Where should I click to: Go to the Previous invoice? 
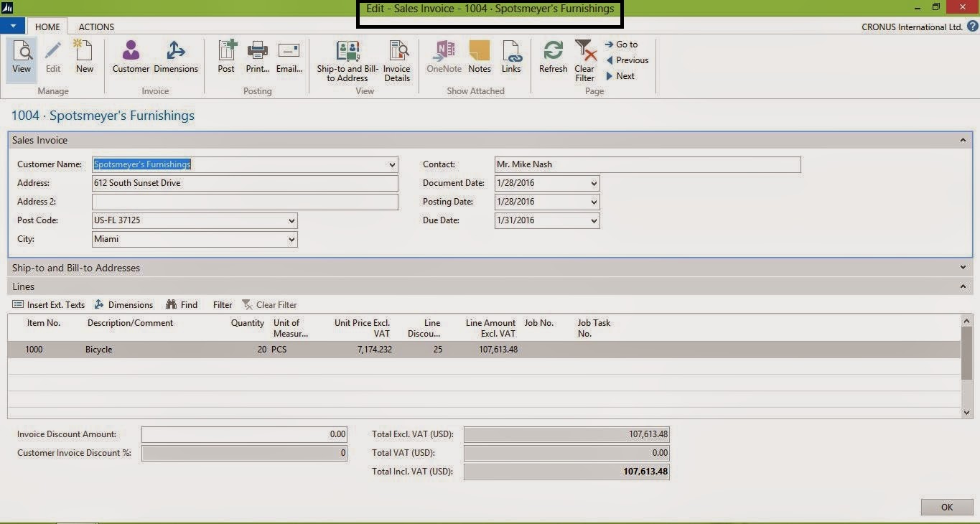coord(627,60)
